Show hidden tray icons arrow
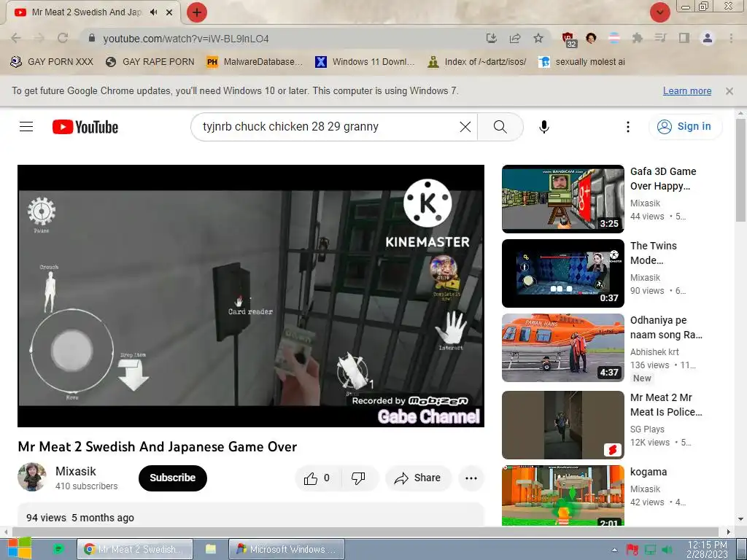This screenshot has height=560, width=747. [614, 550]
